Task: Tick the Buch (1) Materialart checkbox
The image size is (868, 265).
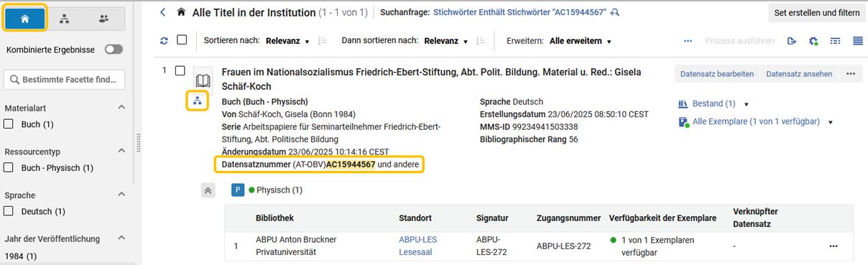Action: (x=9, y=124)
